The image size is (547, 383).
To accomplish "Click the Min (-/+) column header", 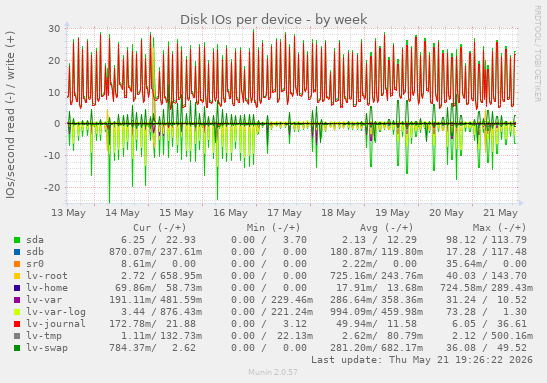I will [x=273, y=228].
